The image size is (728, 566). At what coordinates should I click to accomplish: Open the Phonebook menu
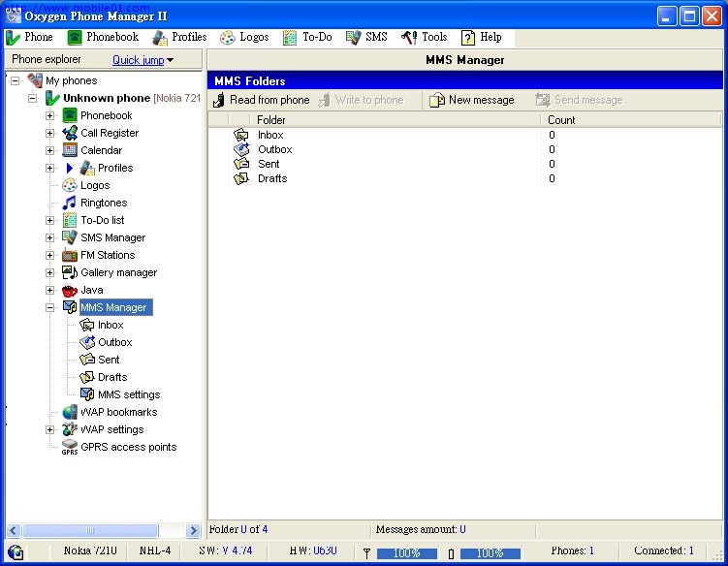[x=103, y=37]
